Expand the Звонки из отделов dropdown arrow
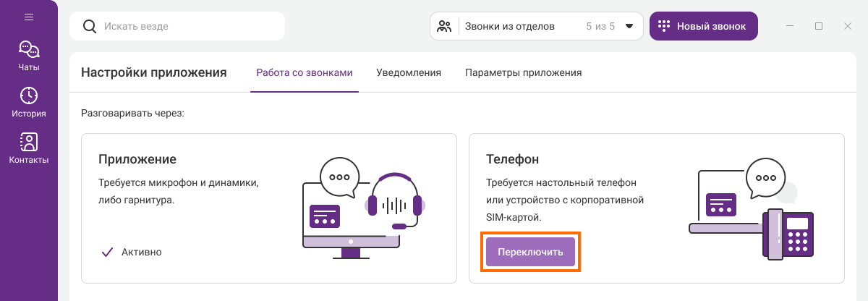This screenshot has width=868, height=301. (629, 27)
